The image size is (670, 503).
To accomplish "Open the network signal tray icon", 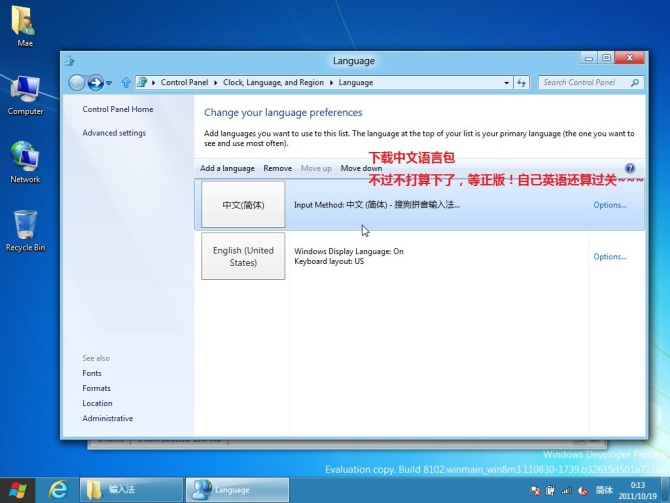I will point(567,491).
